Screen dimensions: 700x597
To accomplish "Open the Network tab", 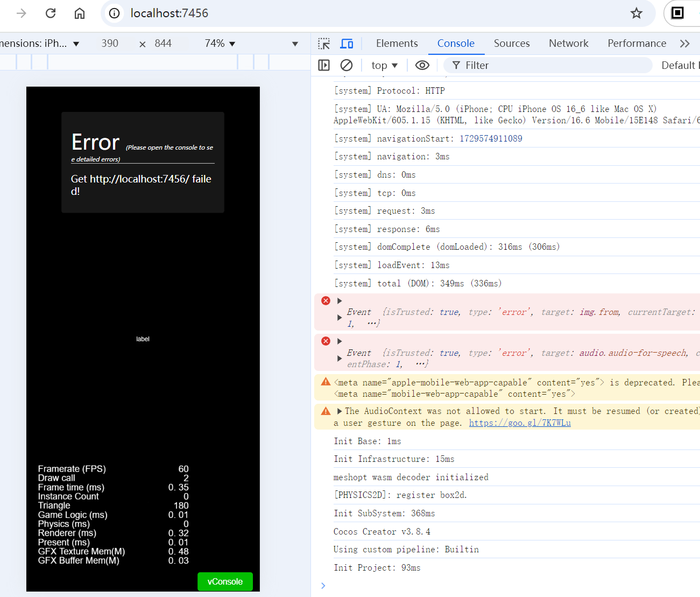I will [x=569, y=44].
